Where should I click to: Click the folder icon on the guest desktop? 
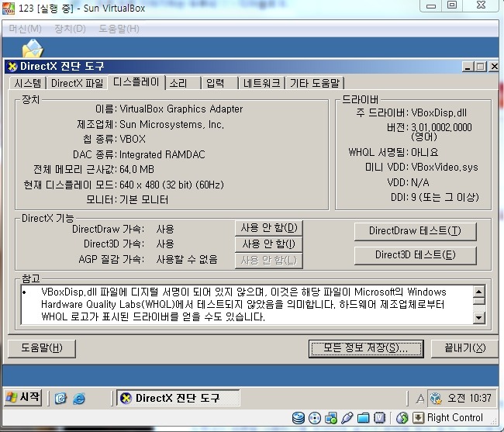point(32,49)
